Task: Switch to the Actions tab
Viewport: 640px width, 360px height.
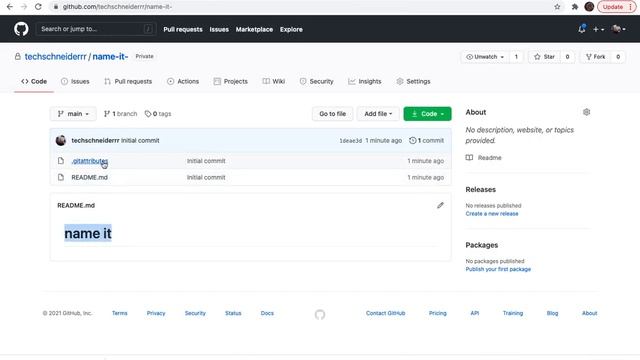Action: point(183,82)
